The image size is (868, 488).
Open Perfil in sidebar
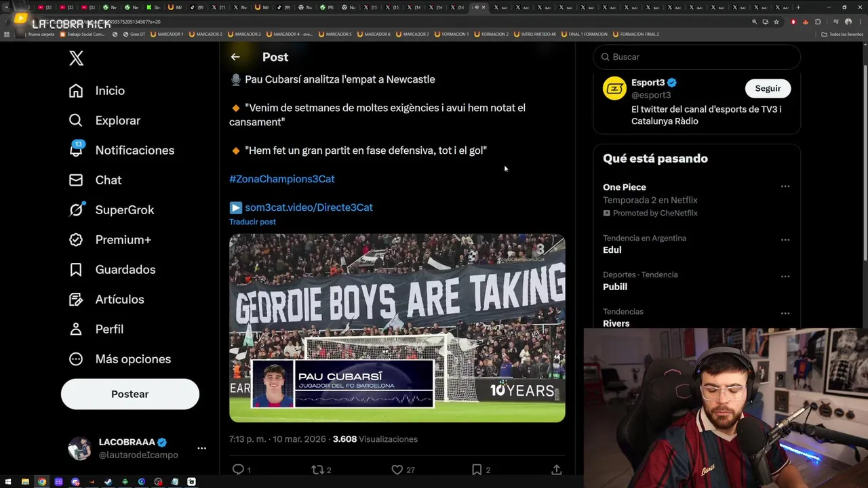click(96, 329)
